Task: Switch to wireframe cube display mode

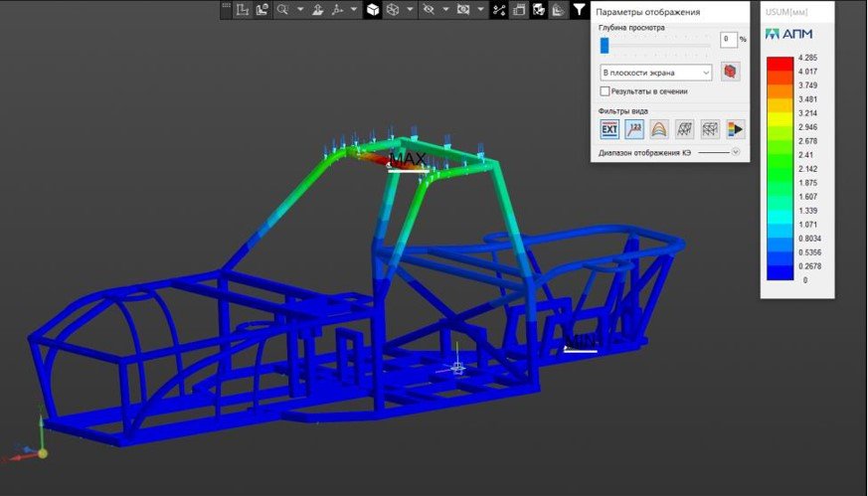Action: 394,10
